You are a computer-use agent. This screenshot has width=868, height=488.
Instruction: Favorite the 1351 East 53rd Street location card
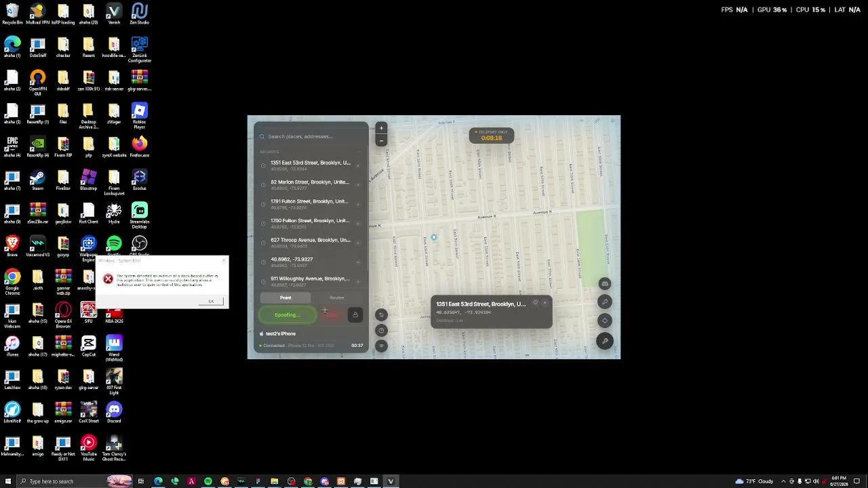pos(535,303)
